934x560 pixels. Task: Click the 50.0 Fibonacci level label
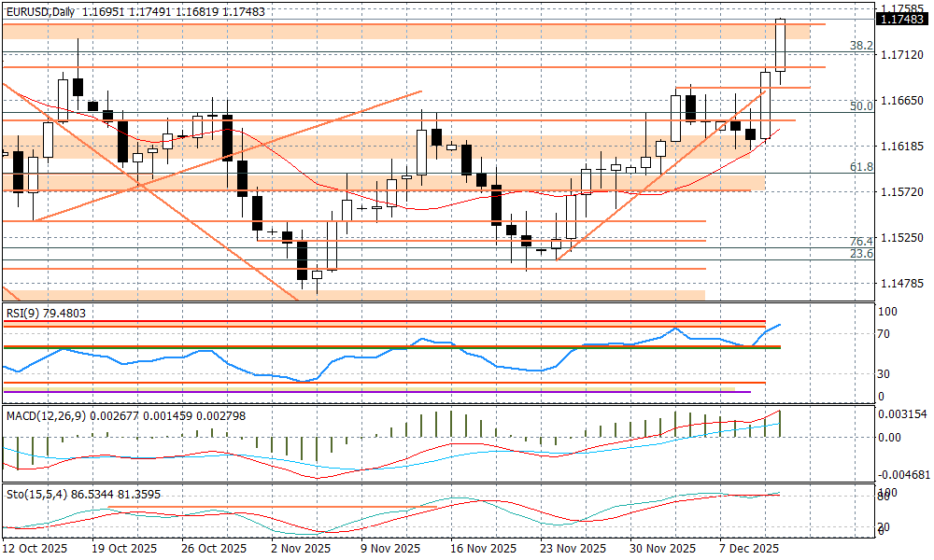pyautogui.click(x=861, y=106)
